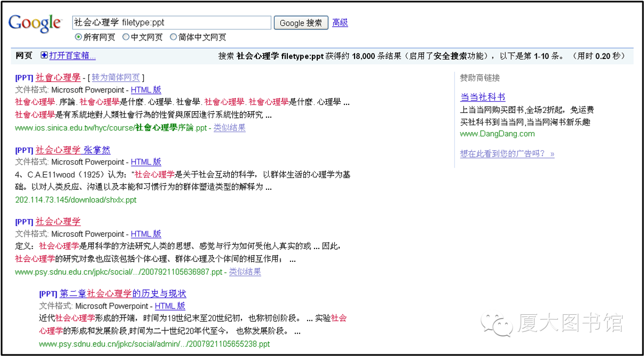This screenshot has width=644, height=356.
Task: Click the ad text 上当当网购买图书,全场2折起
Action: 527,110
